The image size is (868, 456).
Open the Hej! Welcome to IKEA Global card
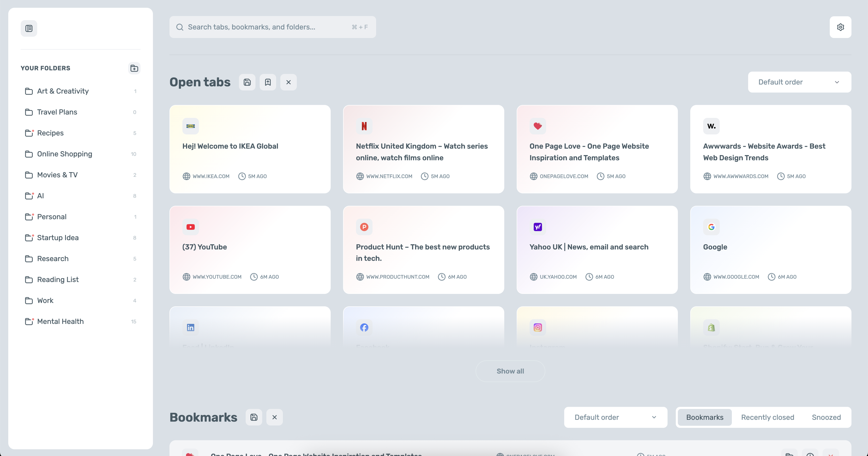[250, 149]
